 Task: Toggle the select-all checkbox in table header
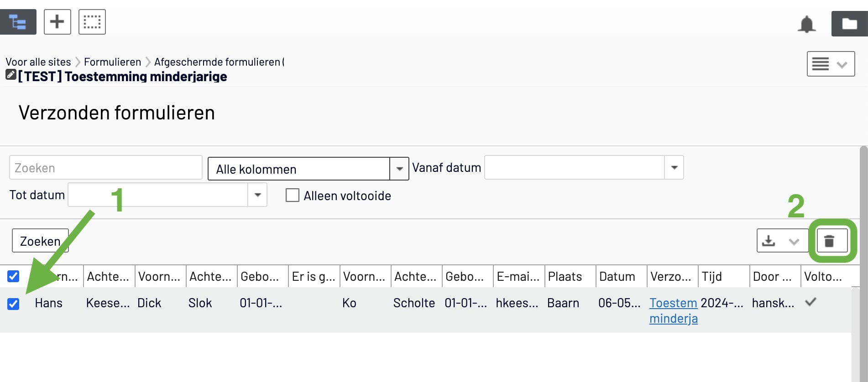pyautogui.click(x=13, y=276)
